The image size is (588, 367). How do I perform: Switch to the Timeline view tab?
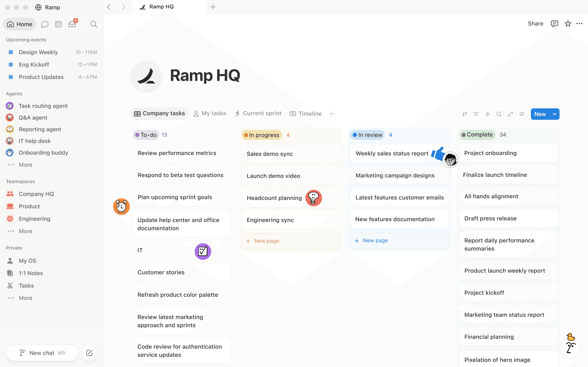tap(306, 114)
